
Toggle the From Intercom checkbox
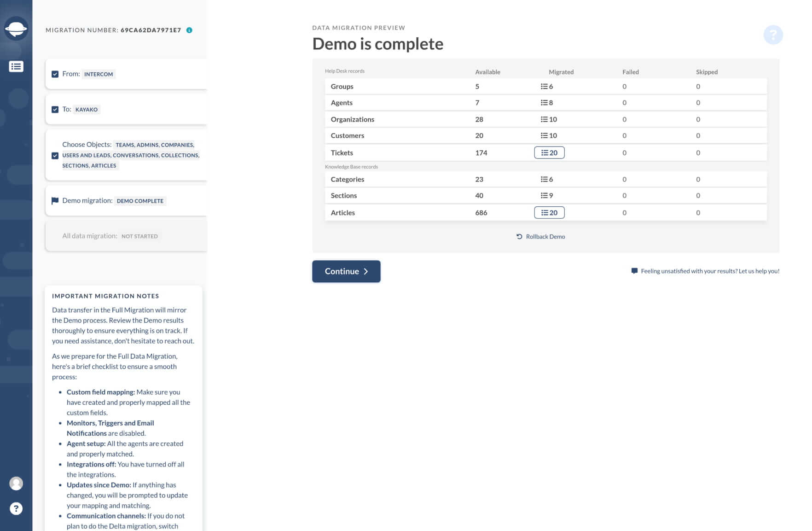[55, 74]
